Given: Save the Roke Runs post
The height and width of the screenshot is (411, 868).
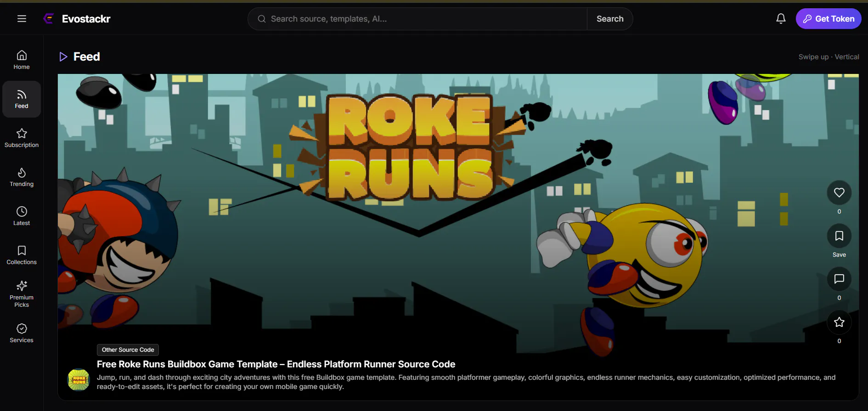Looking at the screenshot, I should coord(839,236).
